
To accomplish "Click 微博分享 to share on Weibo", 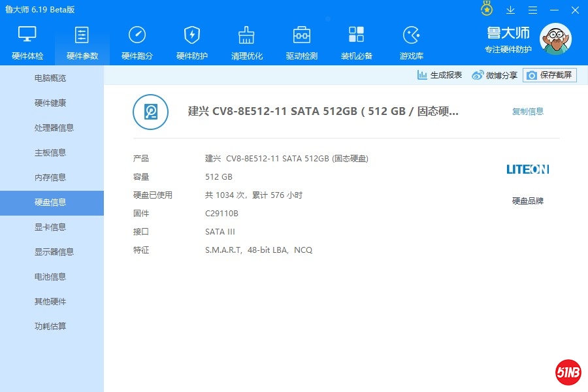I will click(495, 75).
